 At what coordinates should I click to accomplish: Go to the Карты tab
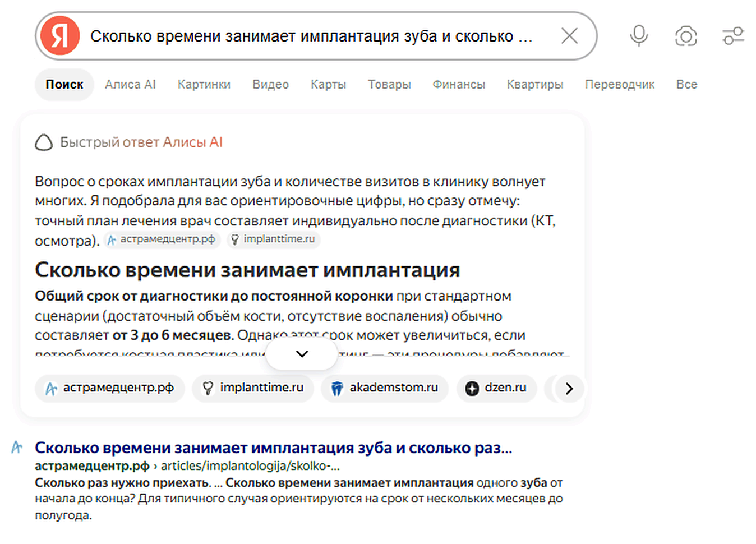click(x=328, y=85)
